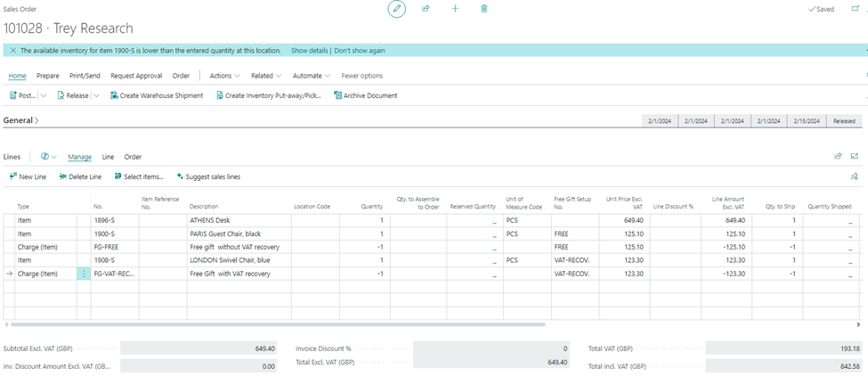Click the Type column header
Viewport: 868px width, 385px height.
tap(23, 207)
